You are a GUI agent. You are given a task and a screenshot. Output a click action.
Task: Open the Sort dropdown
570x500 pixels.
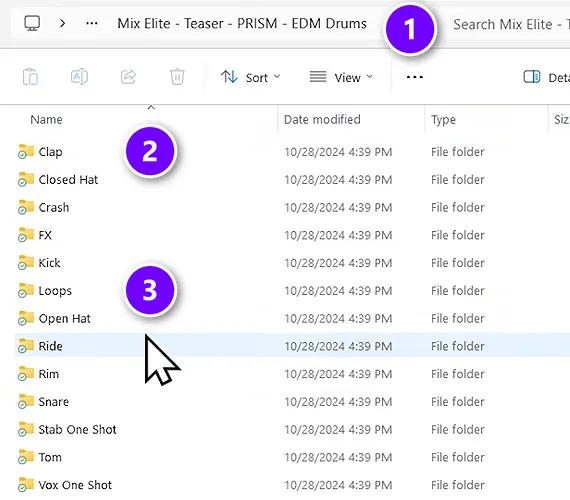coord(250,77)
